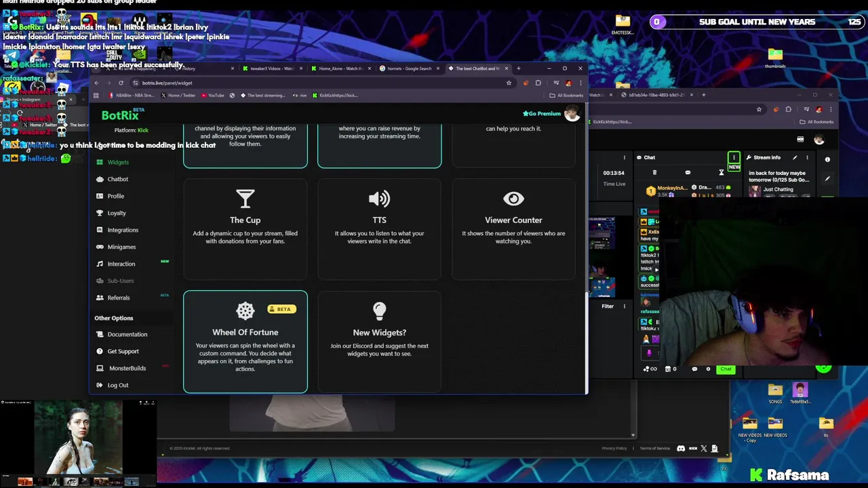
Task: Reload the BotRix page
Action: tap(121, 83)
